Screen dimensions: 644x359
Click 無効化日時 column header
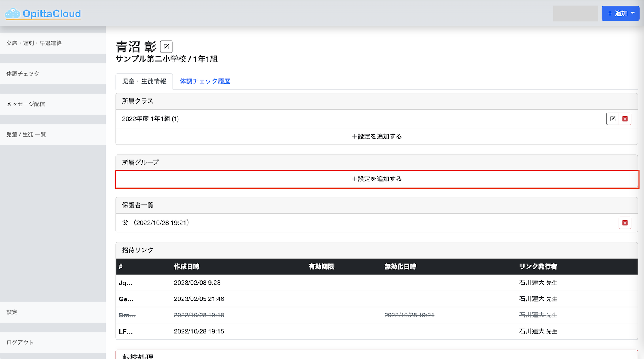point(400,266)
